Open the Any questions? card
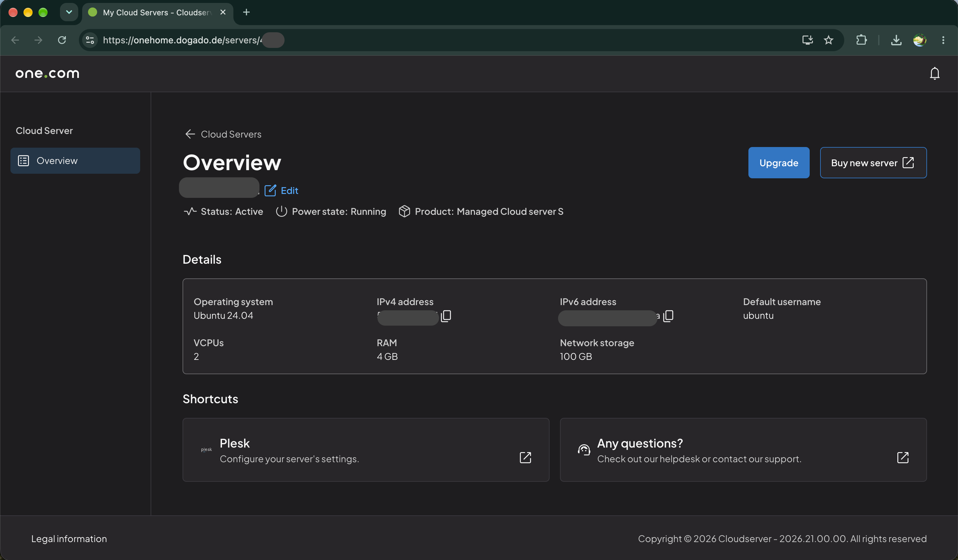This screenshot has width=958, height=560. pyautogui.click(x=743, y=450)
